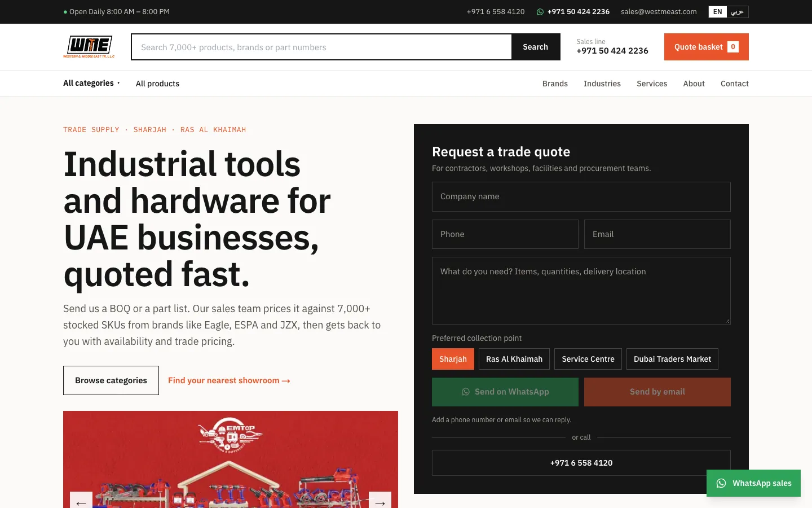Click the WME company logo

pos(89,47)
